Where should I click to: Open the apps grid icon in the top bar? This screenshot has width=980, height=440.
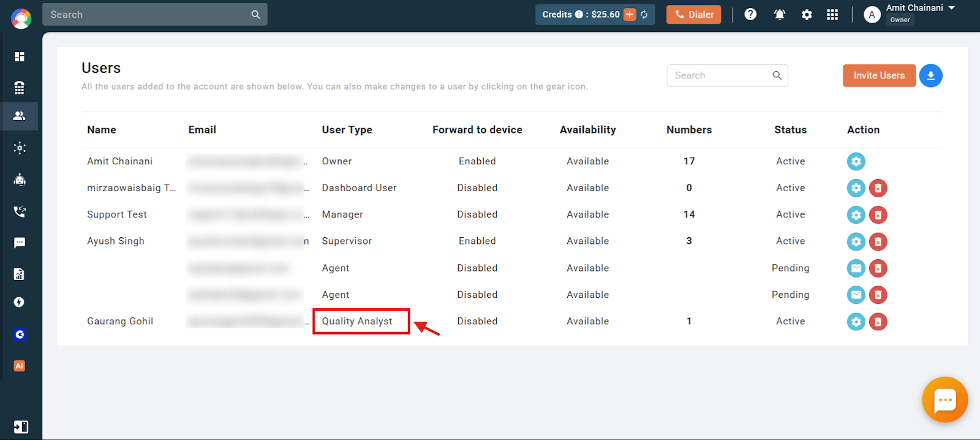[832, 15]
